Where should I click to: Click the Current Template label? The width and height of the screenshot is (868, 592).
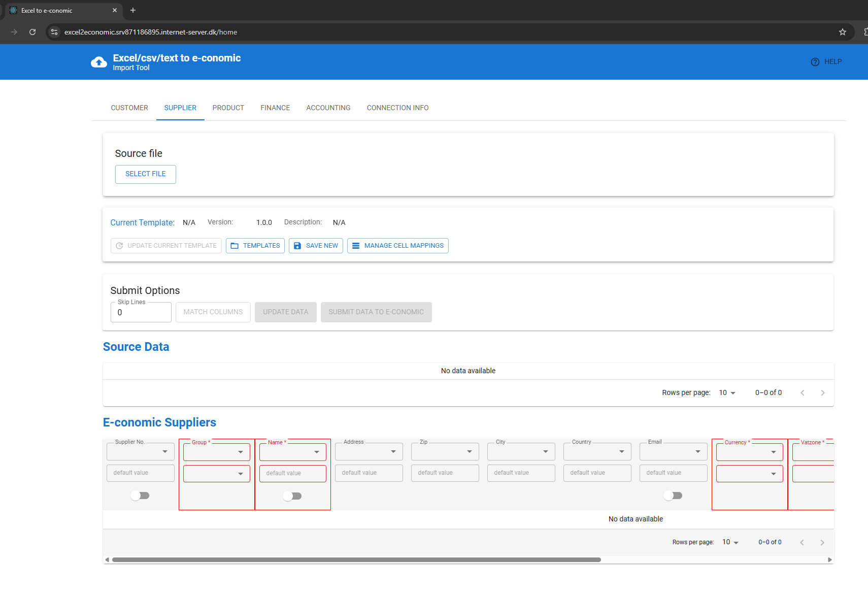(143, 223)
